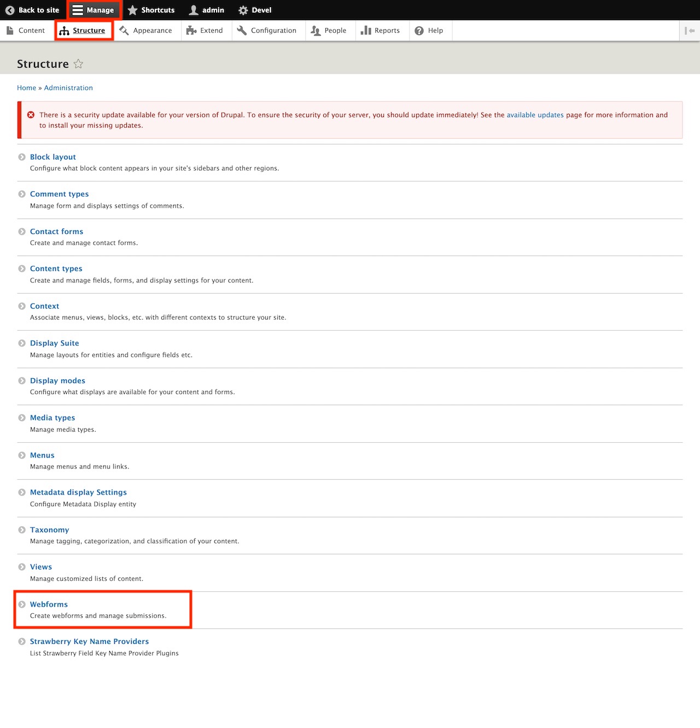Click the Help question mark item
Viewport: 700px width, 728px height.
pyautogui.click(x=429, y=31)
